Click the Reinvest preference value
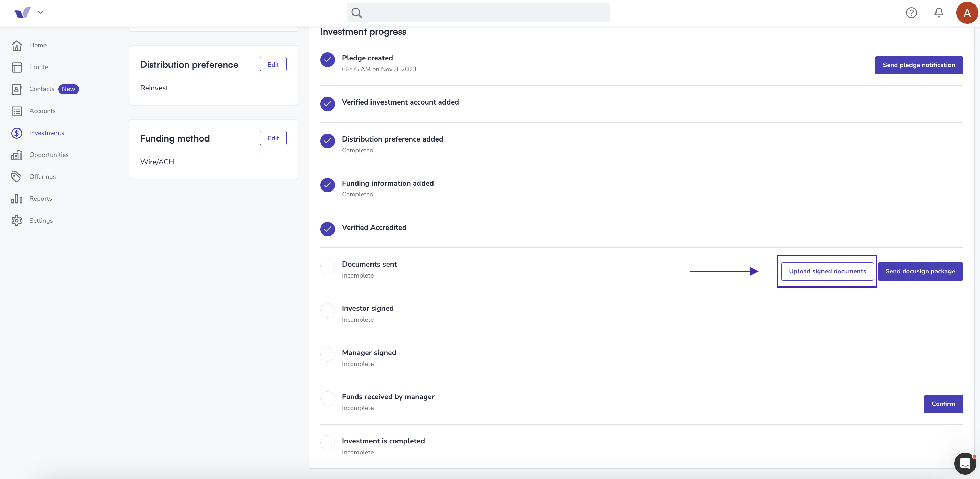This screenshot has width=980, height=479. [x=154, y=88]
